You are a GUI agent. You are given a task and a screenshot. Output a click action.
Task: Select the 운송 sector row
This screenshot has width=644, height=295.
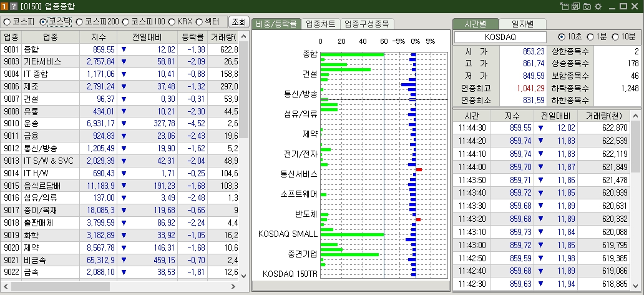tap(120, 124)
